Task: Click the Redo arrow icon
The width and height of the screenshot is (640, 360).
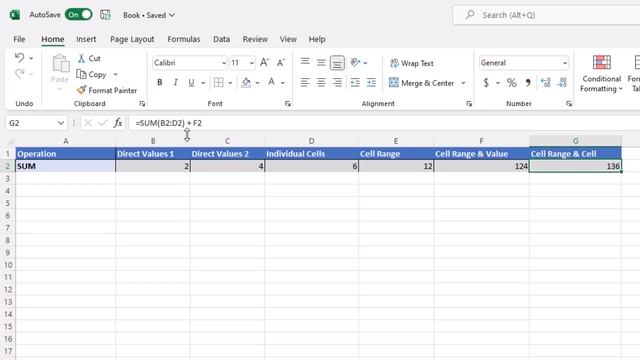Action: point(19,74)
